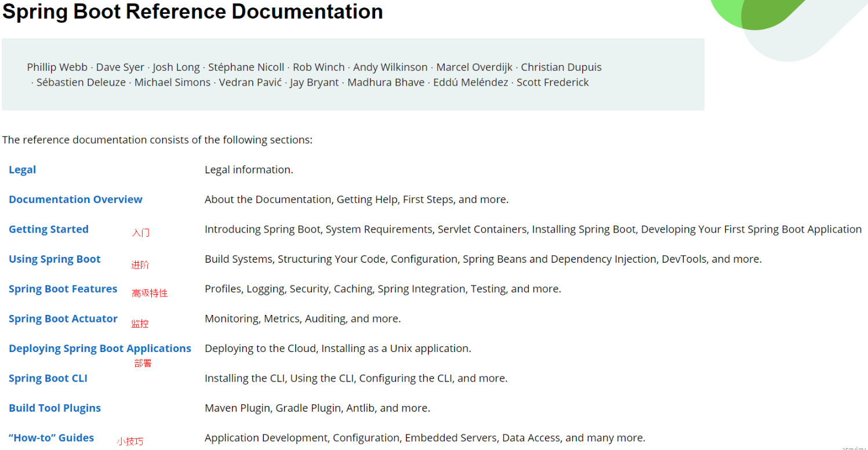Click the red 进阶 note

click(140, 265)
